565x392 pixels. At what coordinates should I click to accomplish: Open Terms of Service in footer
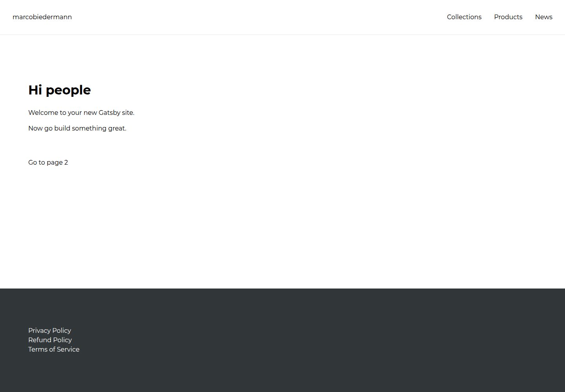coord(54,349)
